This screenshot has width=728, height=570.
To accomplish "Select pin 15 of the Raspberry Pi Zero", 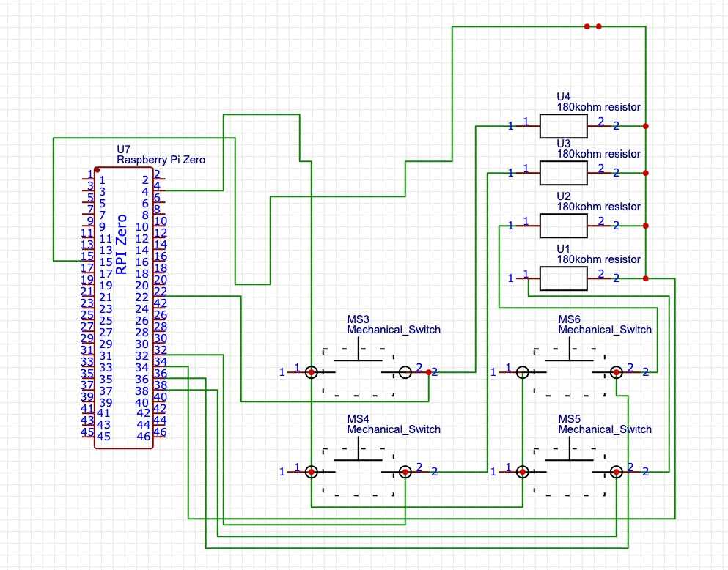I will click(x=88, y=261).
